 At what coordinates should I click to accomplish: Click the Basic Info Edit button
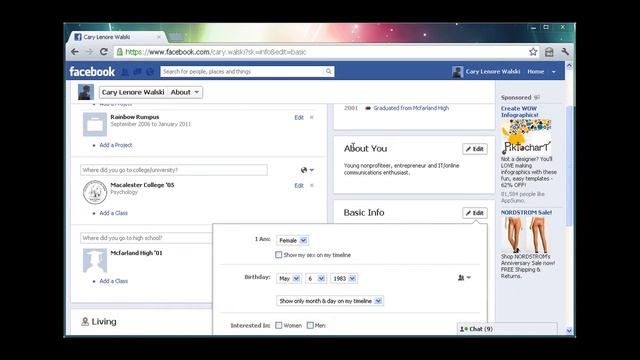475,213
